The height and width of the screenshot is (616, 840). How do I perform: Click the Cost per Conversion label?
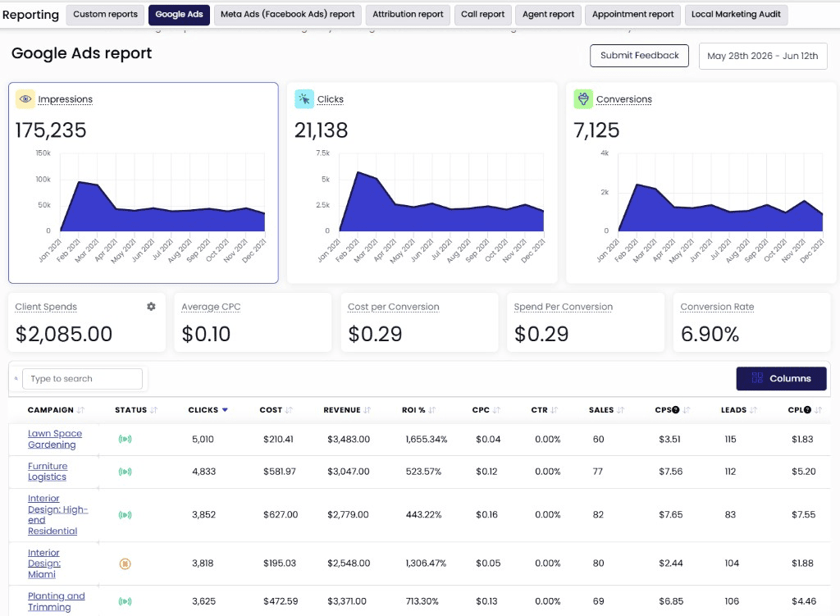click(393, 307)
